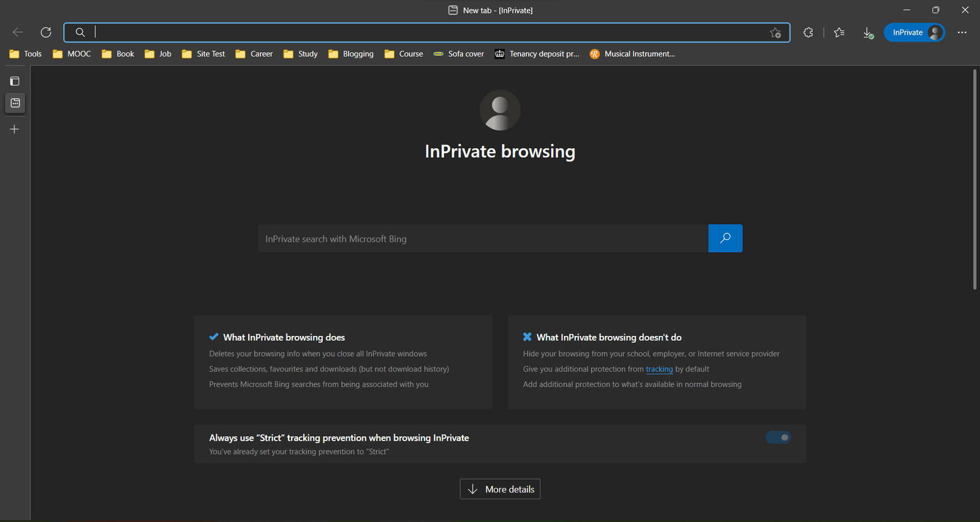Reload the page with the refresh icon
This screenshot has width=980, height=522.
coord(46,32)
